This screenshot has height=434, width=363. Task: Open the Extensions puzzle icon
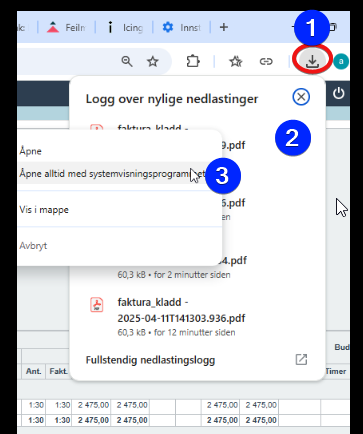coord(193,61)
